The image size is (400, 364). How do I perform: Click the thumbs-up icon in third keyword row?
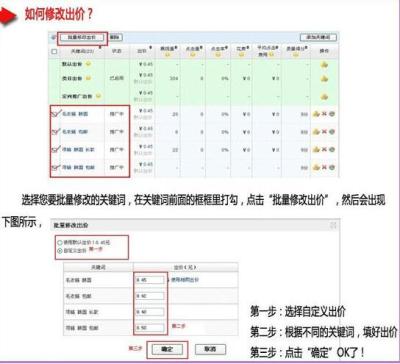[316, 150]
